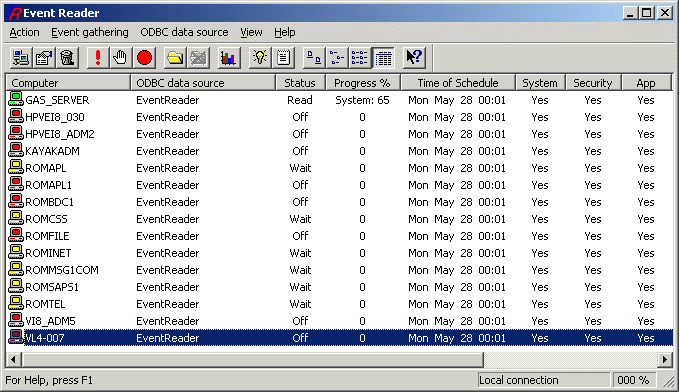
Task: Switch to list view icon
Action: 359,58
